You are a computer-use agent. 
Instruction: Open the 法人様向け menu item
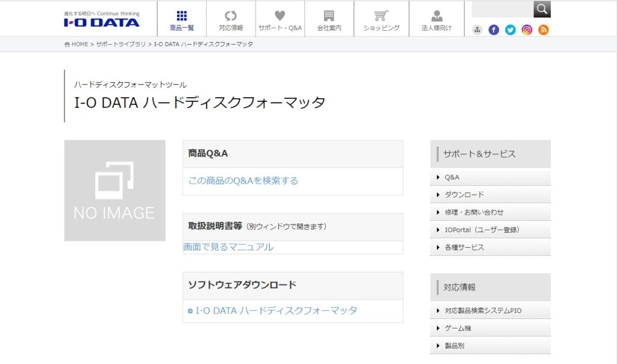coord(436,20)
